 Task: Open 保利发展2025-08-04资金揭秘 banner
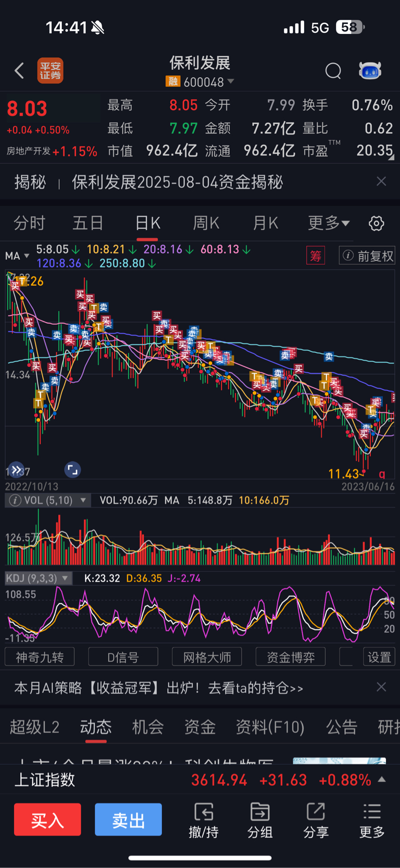pyautogui.click(x=177, y=182)
